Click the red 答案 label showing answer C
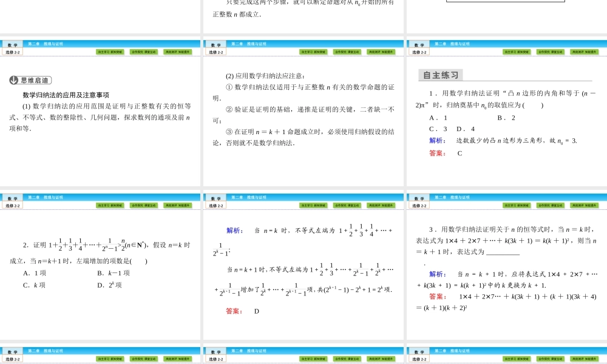This screenshot has height=364, width=607. click(436, 153)
